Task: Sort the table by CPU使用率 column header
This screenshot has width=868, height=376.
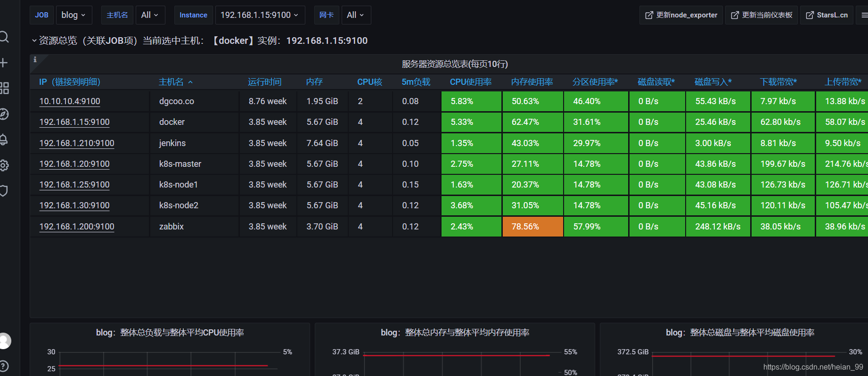Action: [x=470, y=82]
